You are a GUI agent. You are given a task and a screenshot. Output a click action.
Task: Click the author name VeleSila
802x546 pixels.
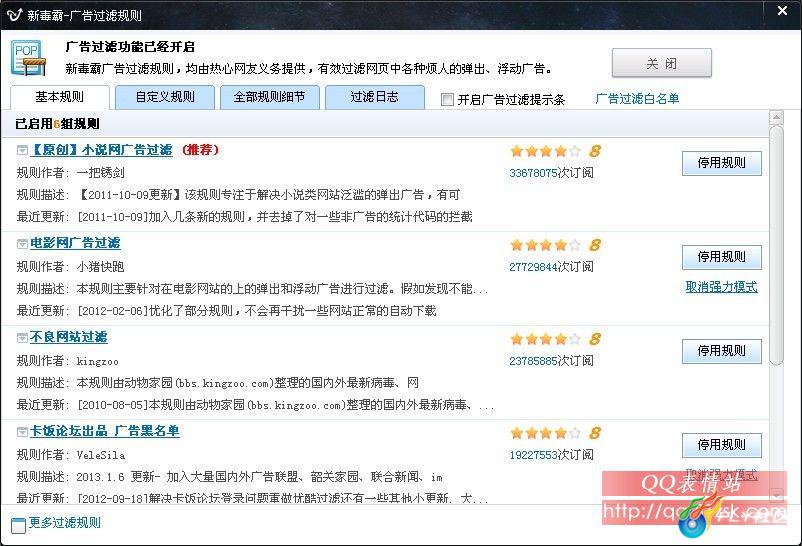coord(101,455)
